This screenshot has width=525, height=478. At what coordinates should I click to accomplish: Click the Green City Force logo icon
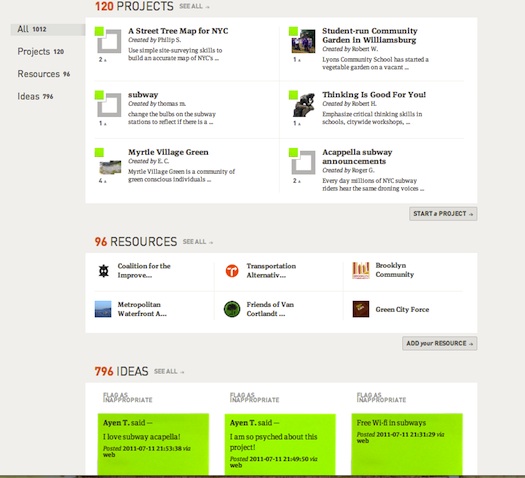click(x=361, y=309)
